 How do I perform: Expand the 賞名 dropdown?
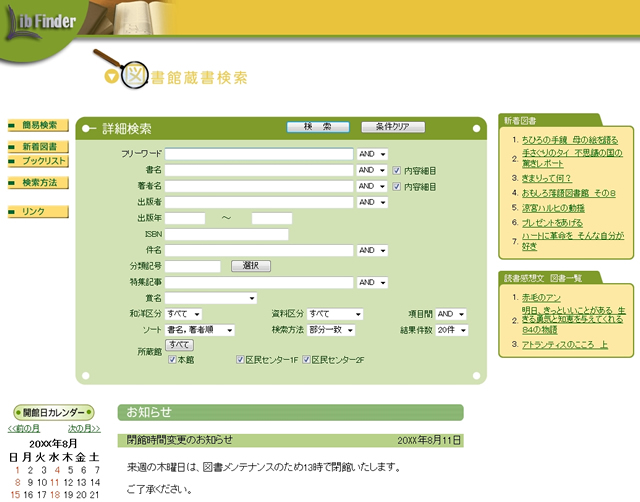[211, 298]
